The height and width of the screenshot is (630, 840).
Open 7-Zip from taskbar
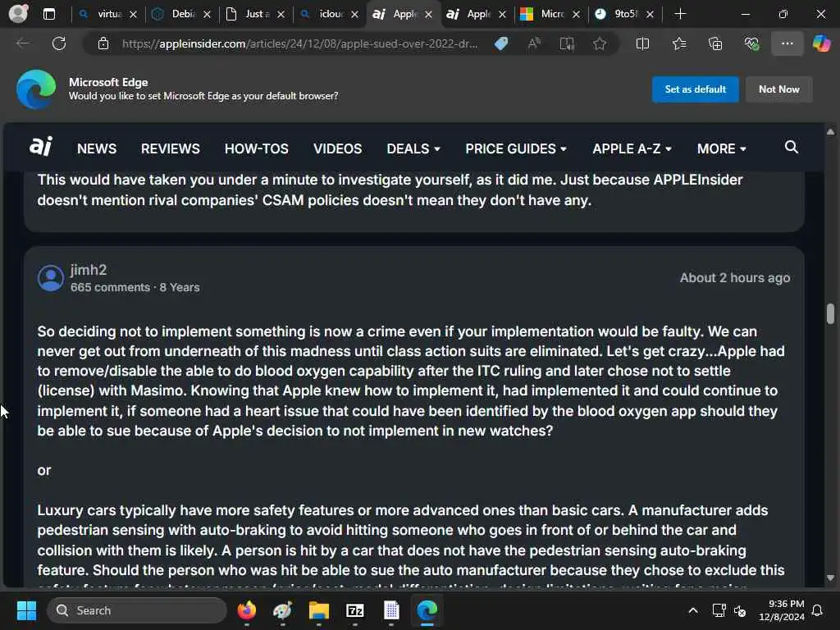point(354,610)
